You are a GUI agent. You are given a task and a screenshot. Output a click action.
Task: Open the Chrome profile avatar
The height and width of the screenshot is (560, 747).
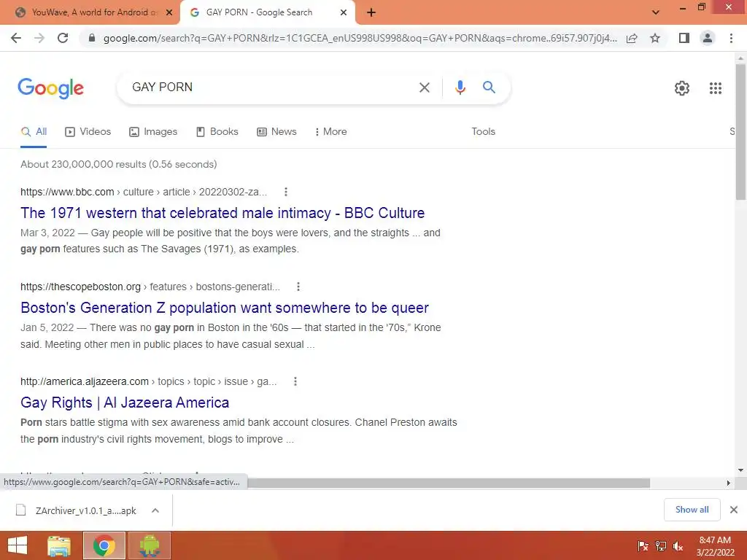coord(708,38)
